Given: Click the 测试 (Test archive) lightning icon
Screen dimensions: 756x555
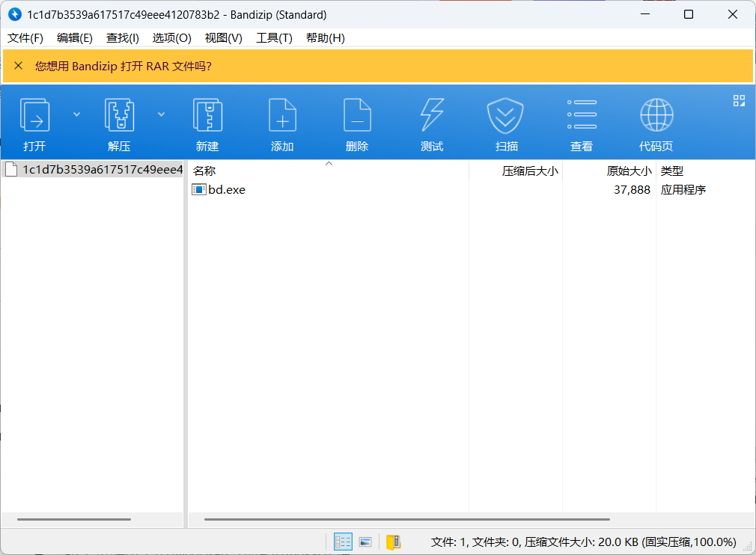Looking at the screenshot, I should tap(431, 114).
